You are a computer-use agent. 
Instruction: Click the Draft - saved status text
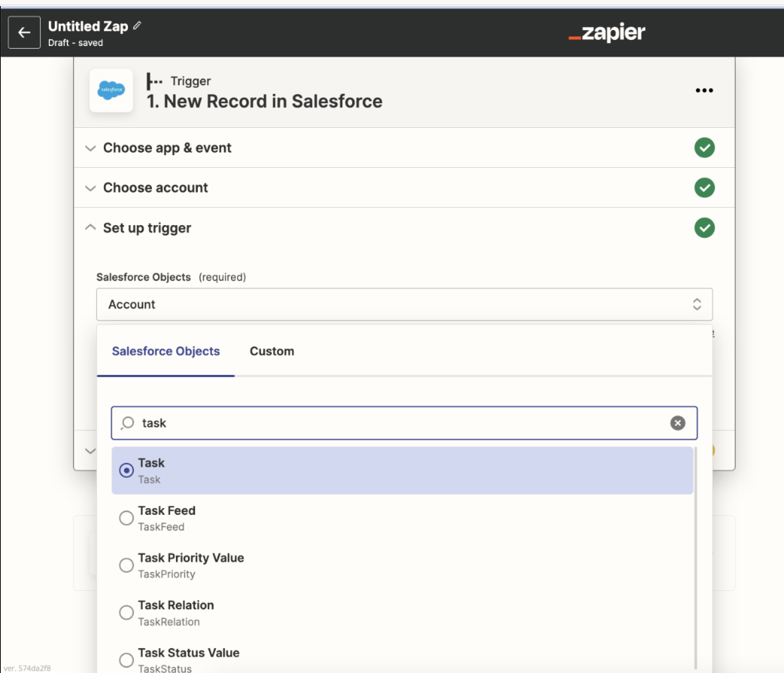(x=75, y=43)
